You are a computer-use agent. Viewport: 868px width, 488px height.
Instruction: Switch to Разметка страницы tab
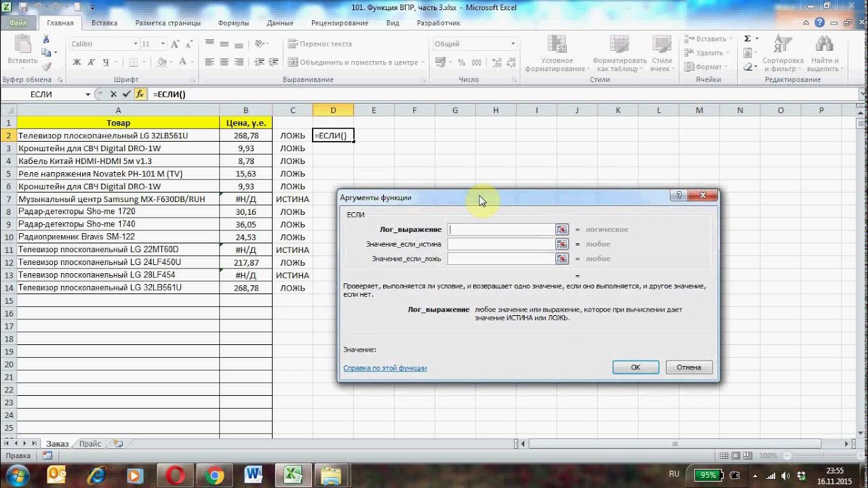click(168, 22)
